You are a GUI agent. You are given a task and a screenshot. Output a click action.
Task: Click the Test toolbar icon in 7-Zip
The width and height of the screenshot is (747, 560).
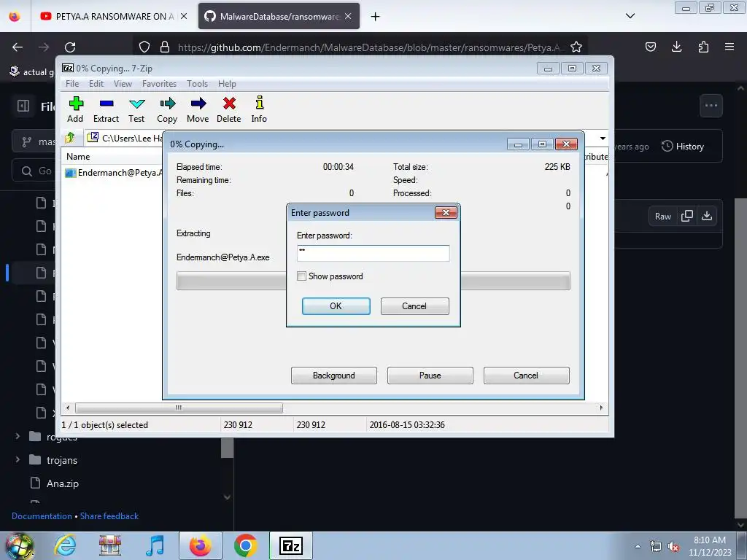point(136,109)
